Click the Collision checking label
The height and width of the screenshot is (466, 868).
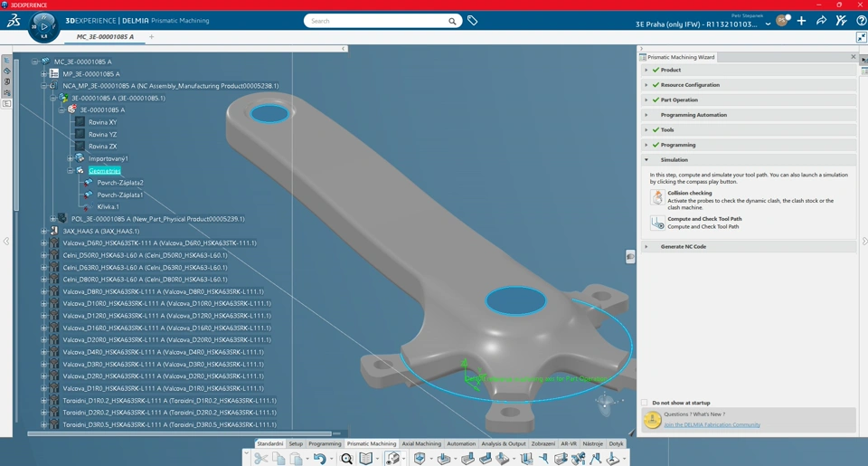click(690, 193)
